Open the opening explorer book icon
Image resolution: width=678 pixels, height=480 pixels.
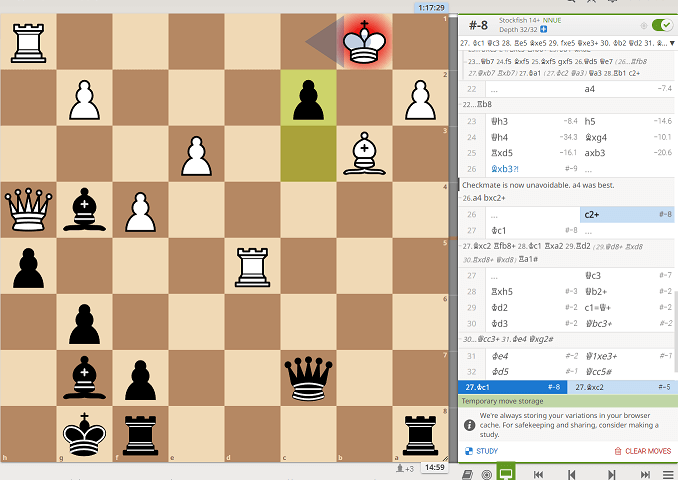tap(467, 474)
